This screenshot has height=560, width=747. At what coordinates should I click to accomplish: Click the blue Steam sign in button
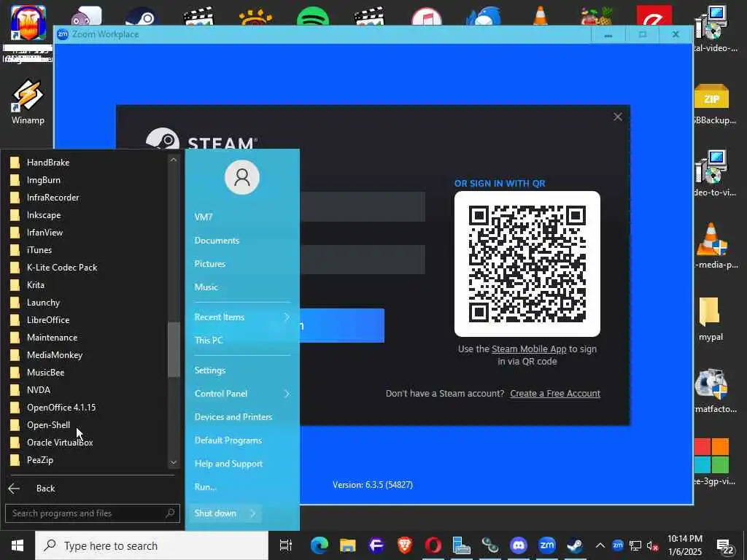tap(342, 326)
